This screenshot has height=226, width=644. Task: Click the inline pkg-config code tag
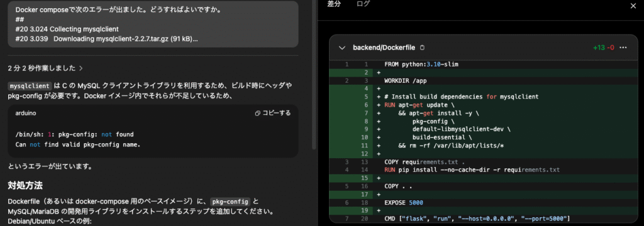click(x=230, y=202)
